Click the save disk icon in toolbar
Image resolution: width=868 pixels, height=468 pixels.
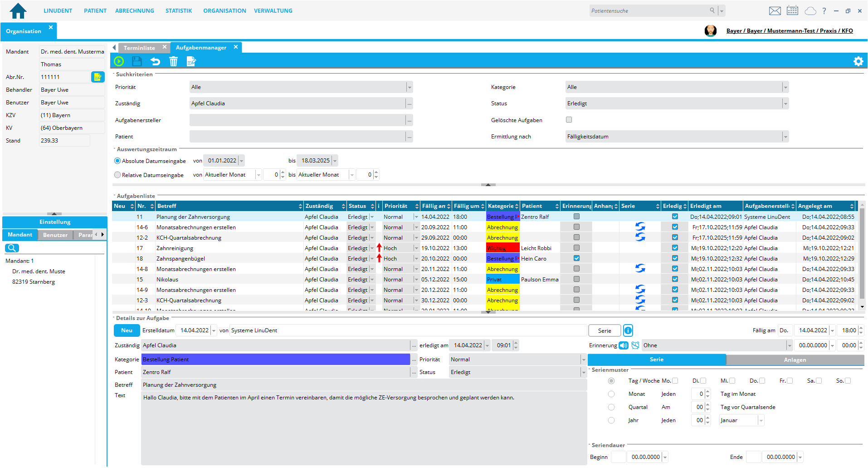(137, 61)
